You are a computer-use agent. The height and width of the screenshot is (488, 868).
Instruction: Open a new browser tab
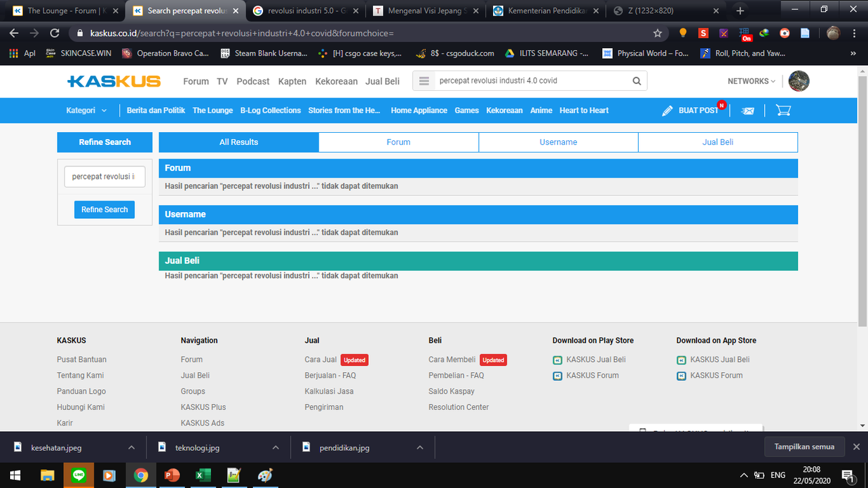coord(740,11)
